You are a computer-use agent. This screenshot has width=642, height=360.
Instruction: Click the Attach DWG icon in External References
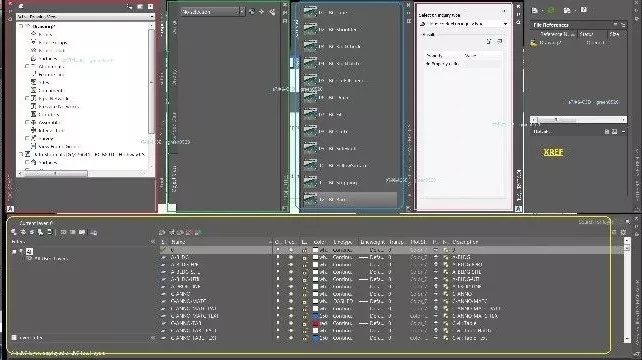(535, 10)
